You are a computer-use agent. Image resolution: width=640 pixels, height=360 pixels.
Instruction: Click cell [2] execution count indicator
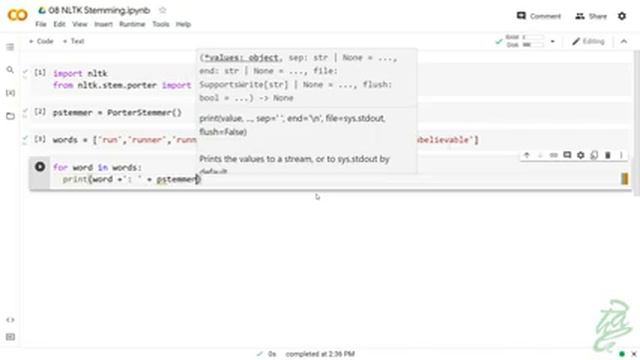[x=40, y=111]
